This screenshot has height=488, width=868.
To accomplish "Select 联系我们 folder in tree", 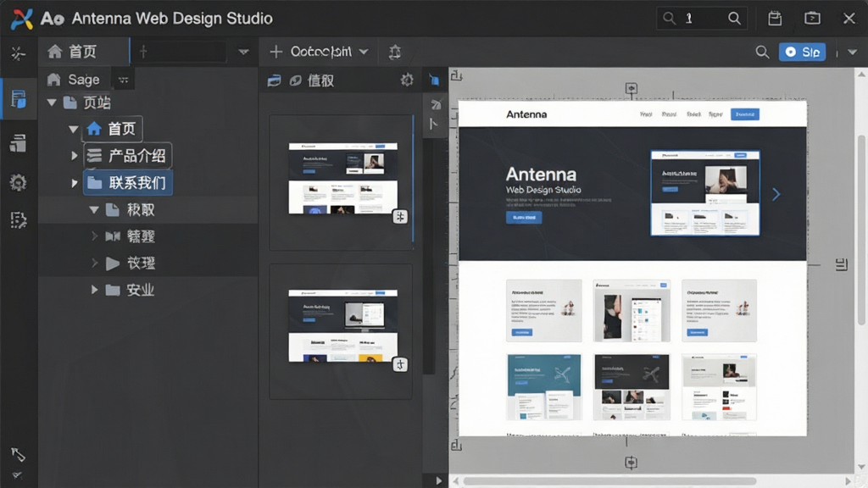I will [128, 183].
